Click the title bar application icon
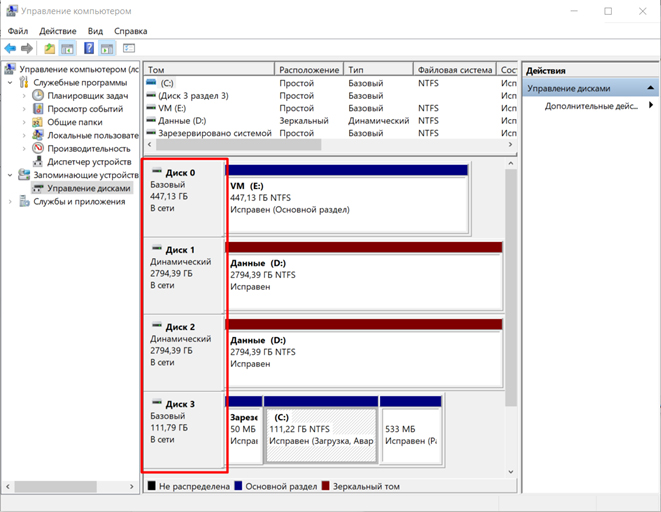Screen dimensions: 661x512 (12, 11)
